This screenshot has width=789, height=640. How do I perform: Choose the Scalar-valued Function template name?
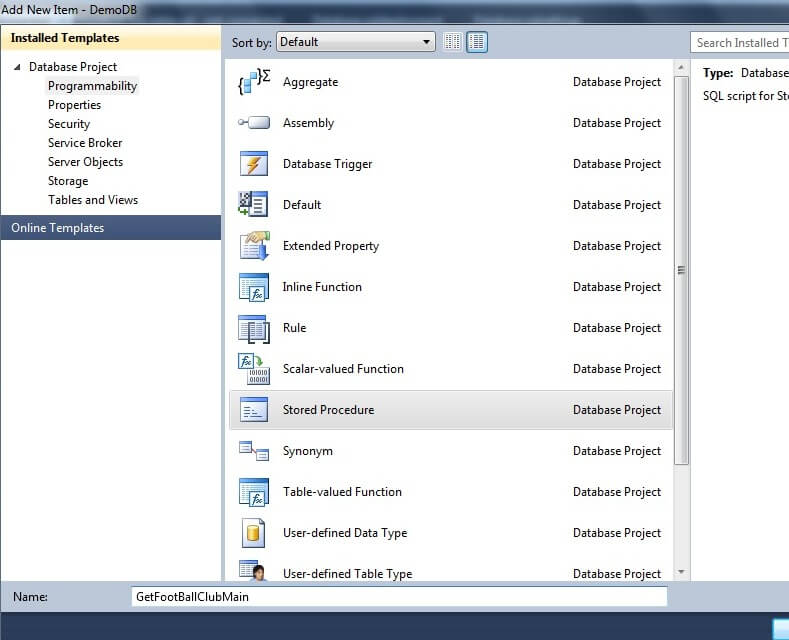click(x=343, y=369)
